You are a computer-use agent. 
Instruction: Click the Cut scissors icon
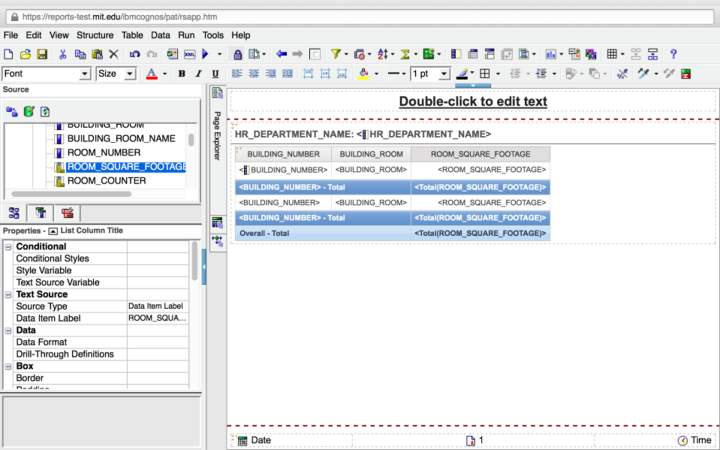point(63,54)
